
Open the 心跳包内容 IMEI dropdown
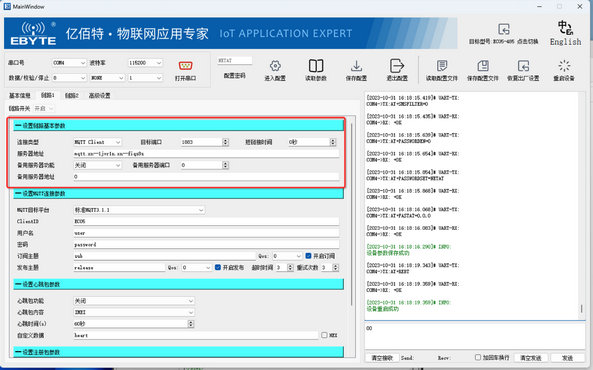pyautogui.click(x=134, y=312)
